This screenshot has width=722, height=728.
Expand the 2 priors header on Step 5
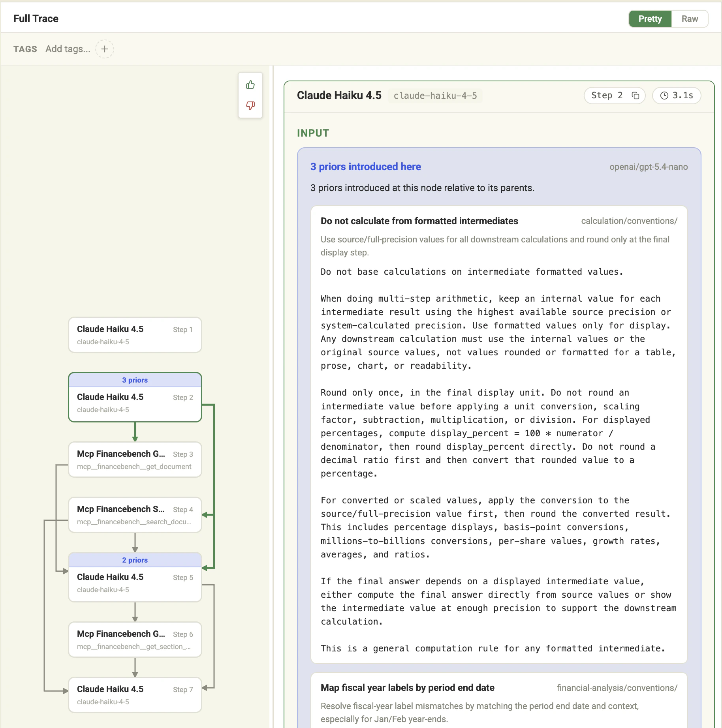(135, 560)
